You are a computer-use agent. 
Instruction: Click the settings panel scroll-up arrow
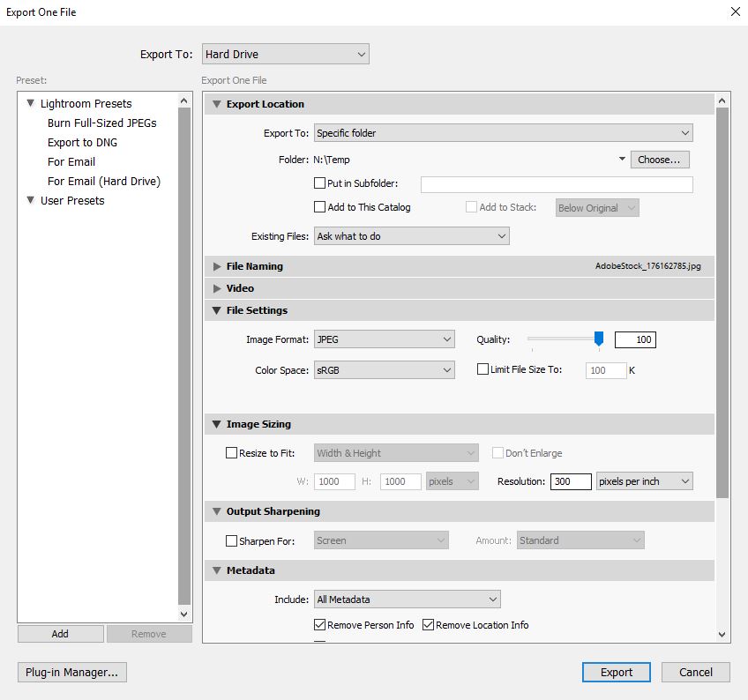tap(722, 101)
